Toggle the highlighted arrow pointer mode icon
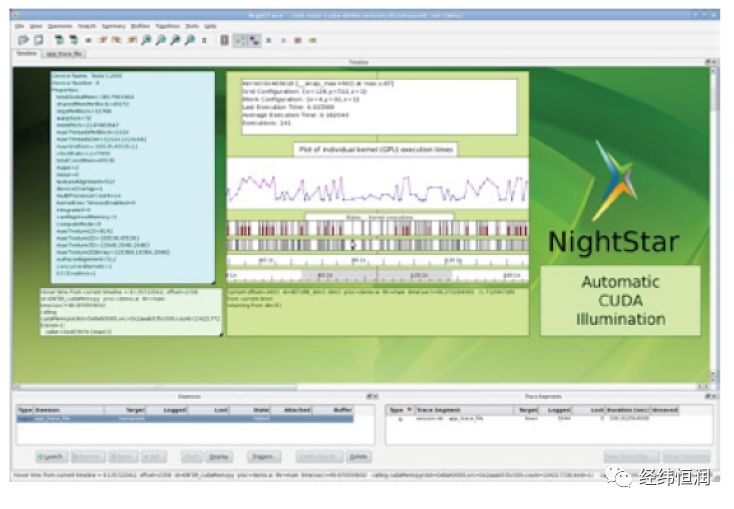The height and width of the screenshot is (509, 734). pyautogui.click(x=254, y=40)
